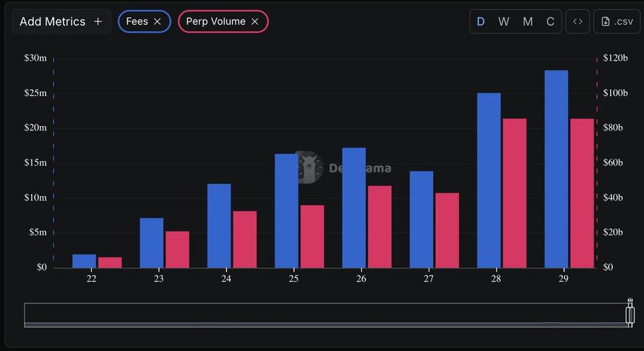Click the red Perp Volume bar for day 26
The width and height of the screenshot is (644, 351).
[379, 227]
